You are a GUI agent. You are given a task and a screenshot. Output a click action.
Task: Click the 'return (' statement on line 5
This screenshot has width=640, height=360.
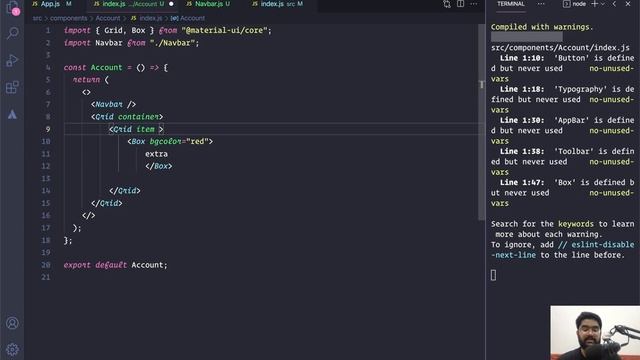click(91, 80)
